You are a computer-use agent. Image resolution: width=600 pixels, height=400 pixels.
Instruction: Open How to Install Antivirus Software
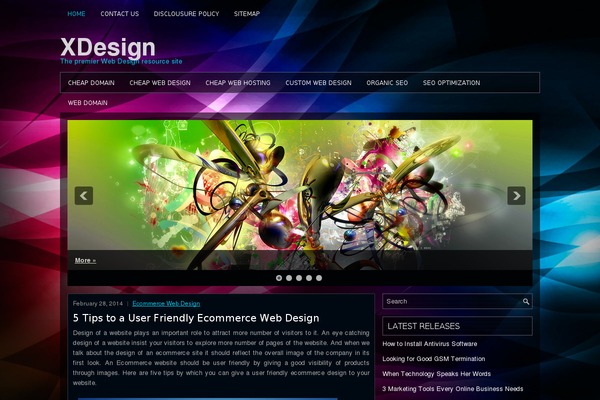430,344
